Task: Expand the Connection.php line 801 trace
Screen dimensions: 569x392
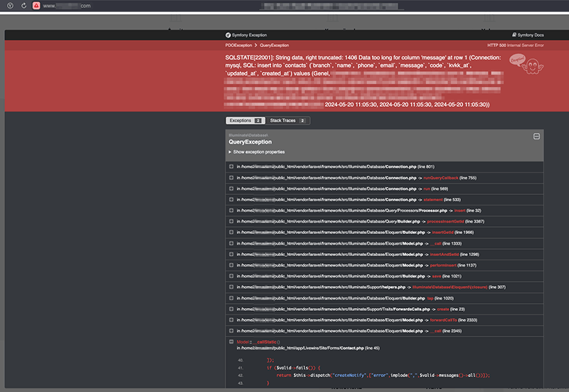Action: [x=231, y=166]
